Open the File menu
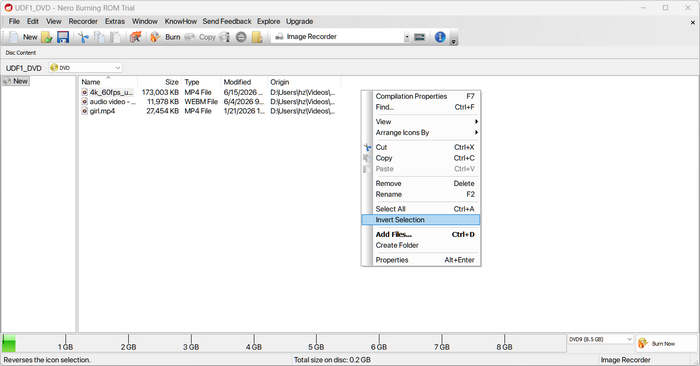This screenshot has height=366, width=700. pyautogui.click(x=14, y=21)
